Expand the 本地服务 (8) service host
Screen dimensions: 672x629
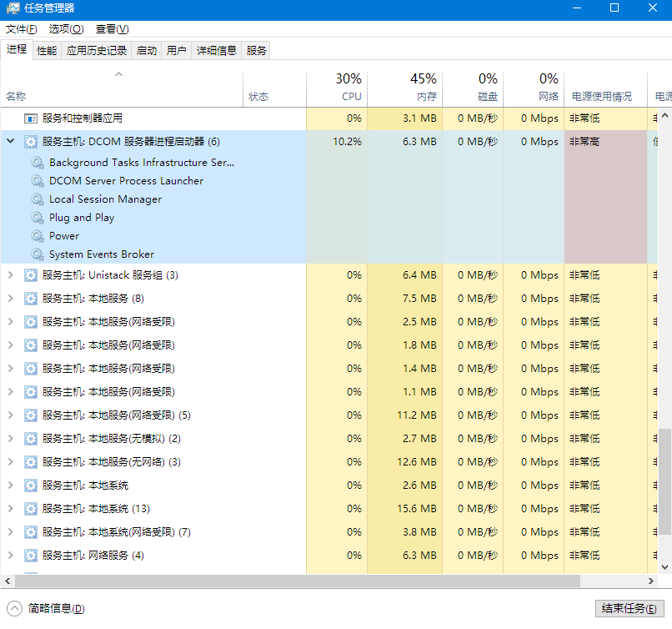pyautogui.click(x=11, y=299)
